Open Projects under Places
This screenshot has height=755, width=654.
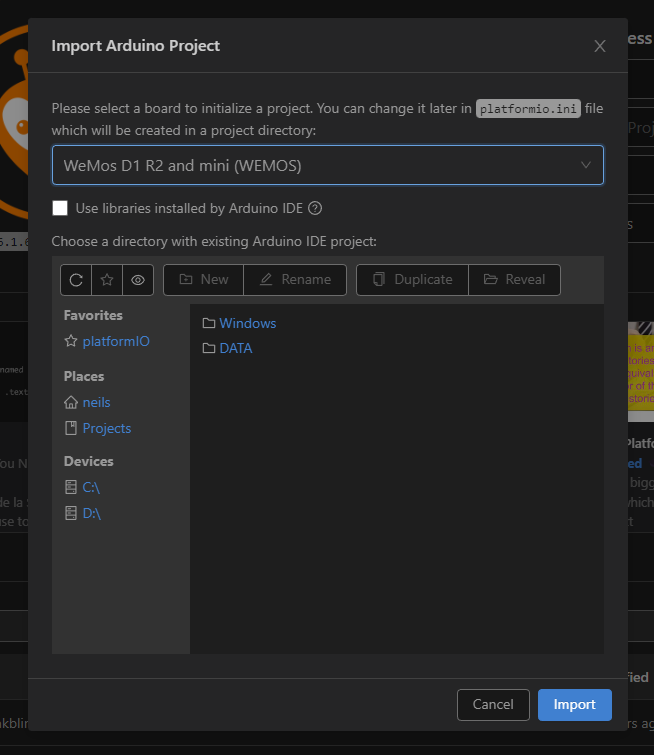pyautogui.click(x=106, y=428)
